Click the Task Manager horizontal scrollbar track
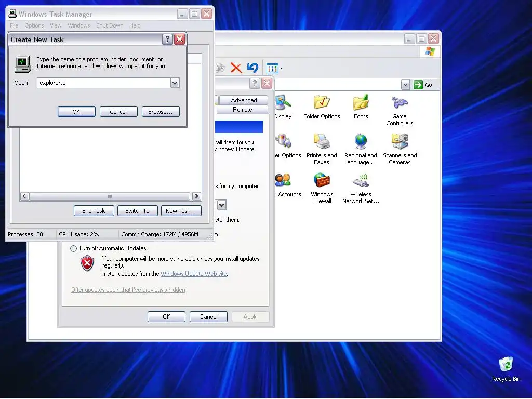Viewport: 532px width, 399px height. 110,196
